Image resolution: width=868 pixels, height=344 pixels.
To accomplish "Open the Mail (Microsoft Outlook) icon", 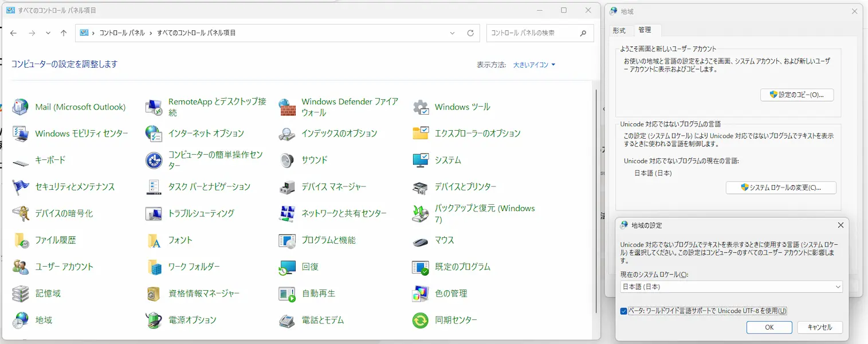I will pos(21,107).
